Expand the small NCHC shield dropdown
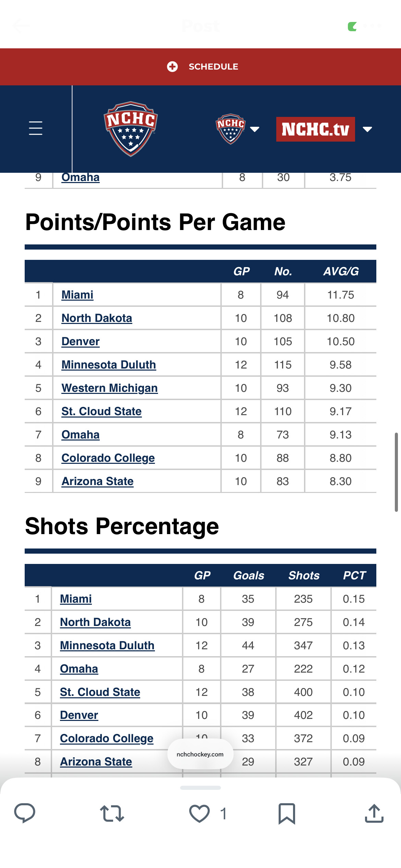This screenshot has height=868, width=401. click(254, 129)
